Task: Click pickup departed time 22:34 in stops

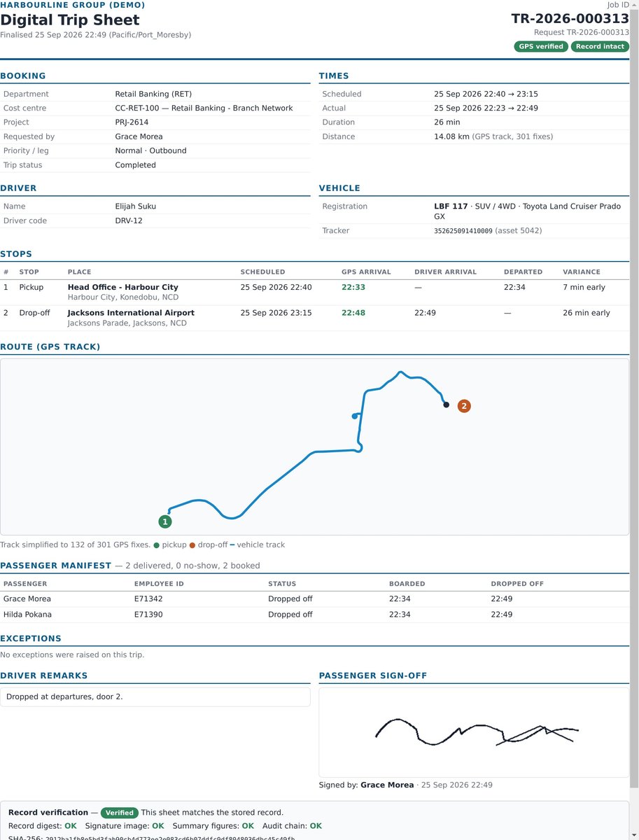Action: (x=514, y=287)
